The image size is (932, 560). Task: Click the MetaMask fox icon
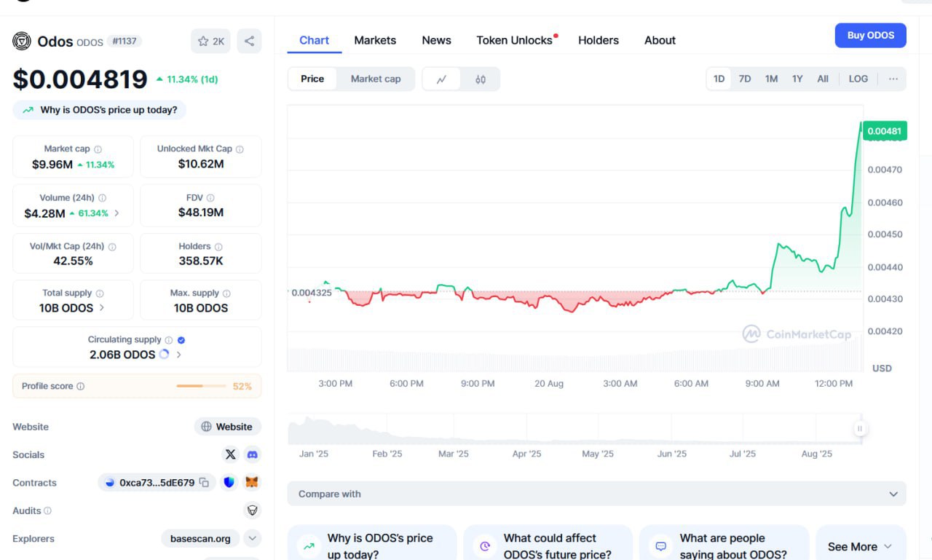click(251, 482)
